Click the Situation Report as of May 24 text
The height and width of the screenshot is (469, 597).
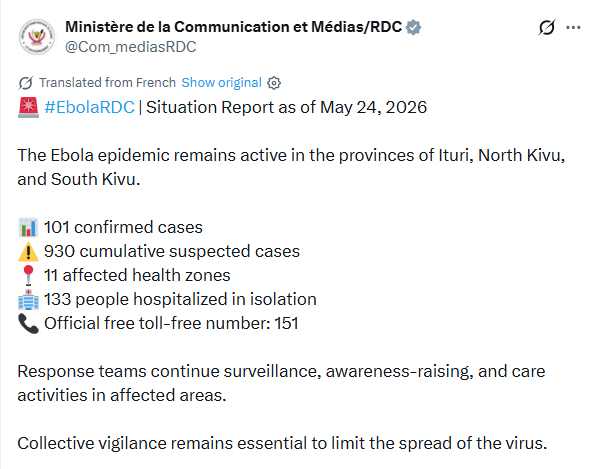tap(286, 107)
